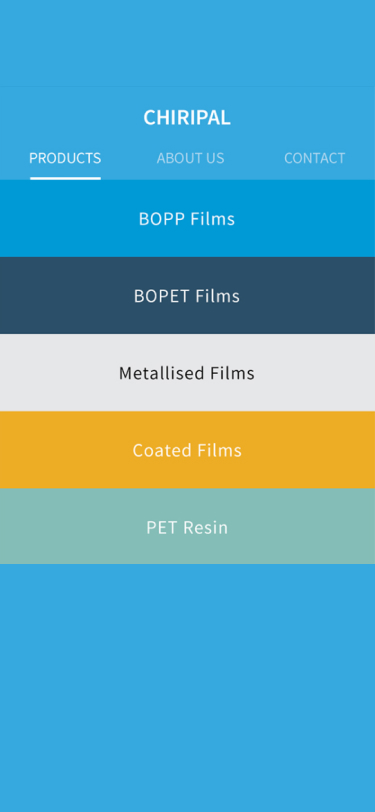Tap the light grey product band
Screen dimensions: 375x812
(188, 373)
